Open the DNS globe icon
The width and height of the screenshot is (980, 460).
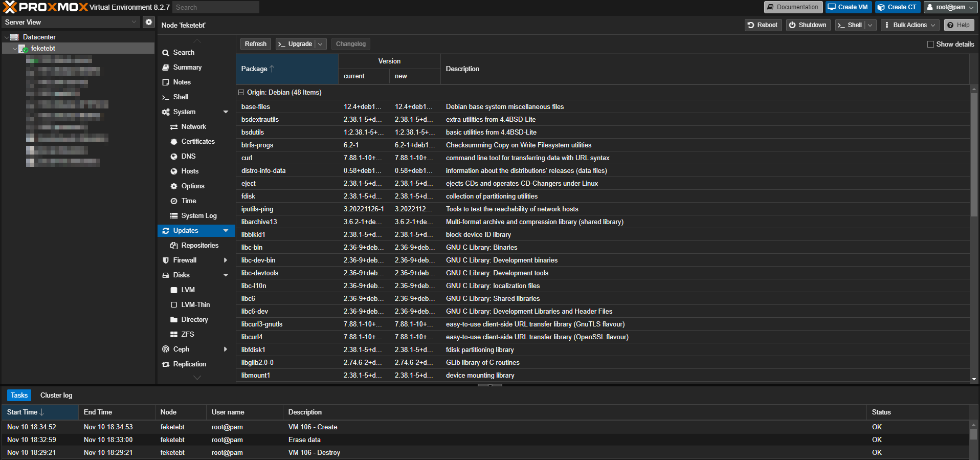click(174, 157)
